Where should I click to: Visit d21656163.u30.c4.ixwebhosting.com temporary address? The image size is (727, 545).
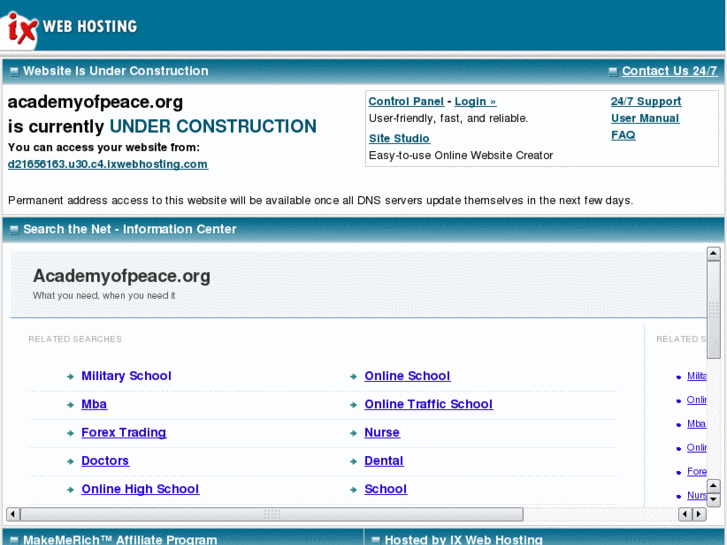(x=108, y=164)
